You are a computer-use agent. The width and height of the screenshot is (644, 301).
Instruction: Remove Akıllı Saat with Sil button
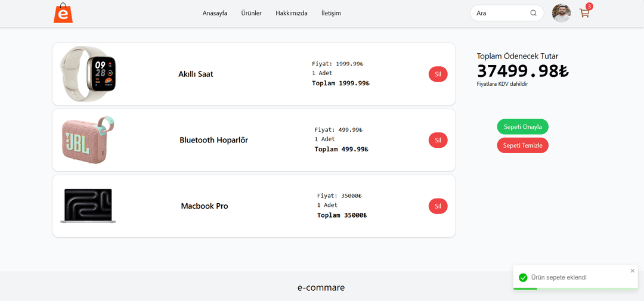pyautogui.click(x=438, y=75)
